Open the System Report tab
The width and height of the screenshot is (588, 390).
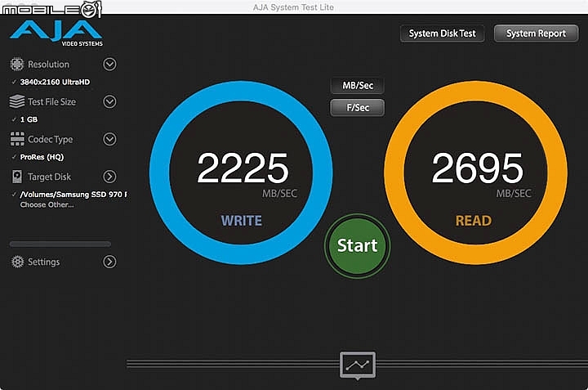(x=536, y=34)
